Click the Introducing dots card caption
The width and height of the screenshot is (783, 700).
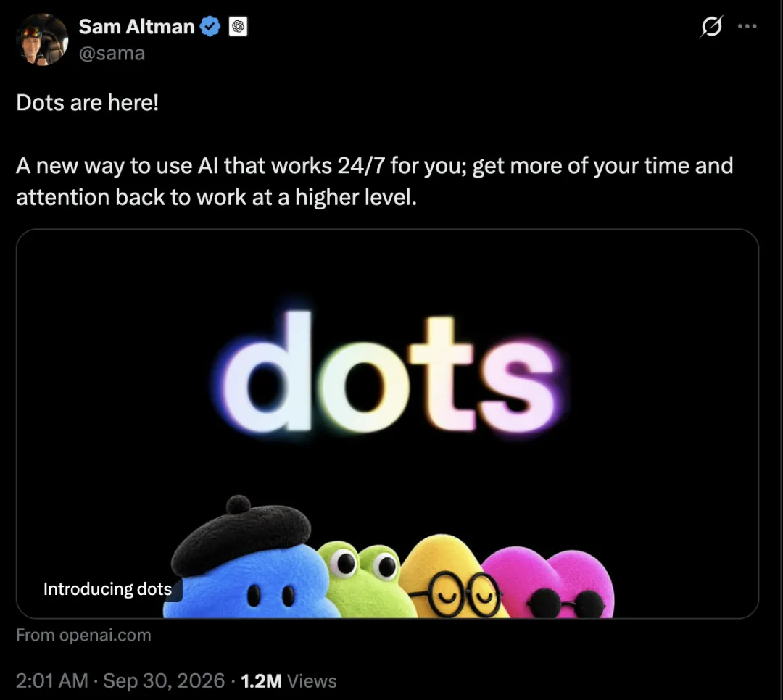click(107, 588)
